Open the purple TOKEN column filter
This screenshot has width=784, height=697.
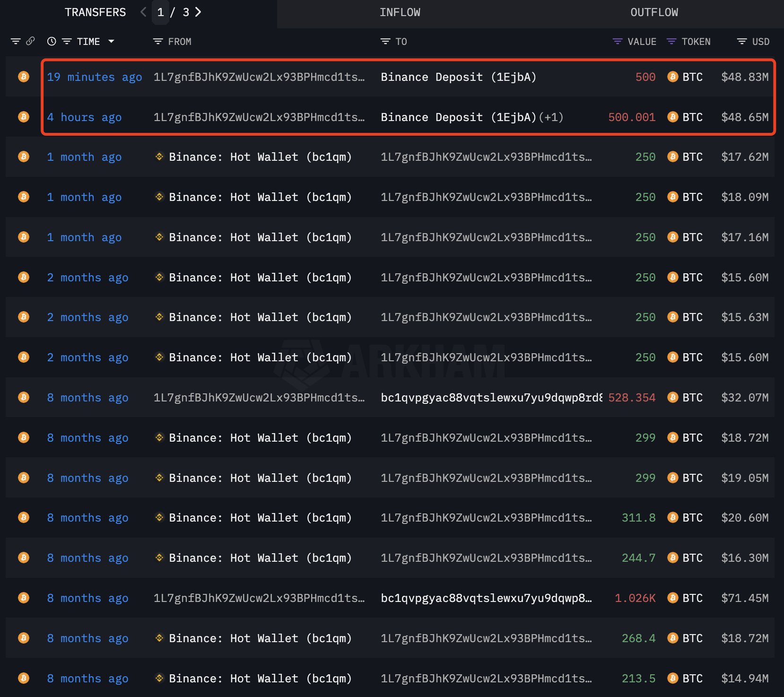(x=671, y=42)
